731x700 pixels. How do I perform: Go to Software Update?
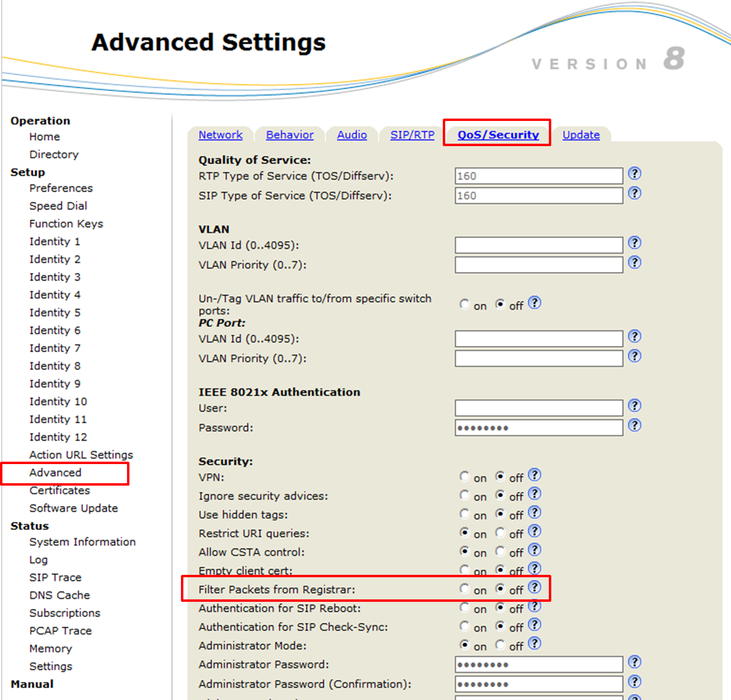(x=74, y=508)
